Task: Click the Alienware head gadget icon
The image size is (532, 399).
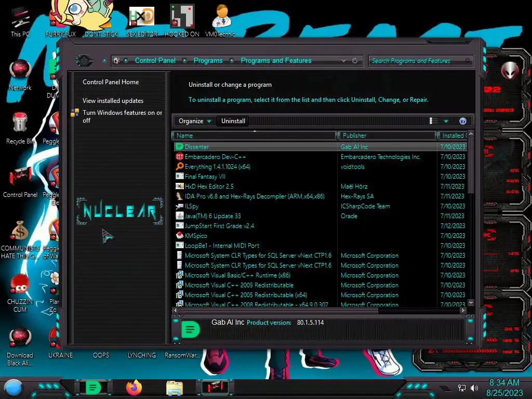Action: (x=510, y=71)
